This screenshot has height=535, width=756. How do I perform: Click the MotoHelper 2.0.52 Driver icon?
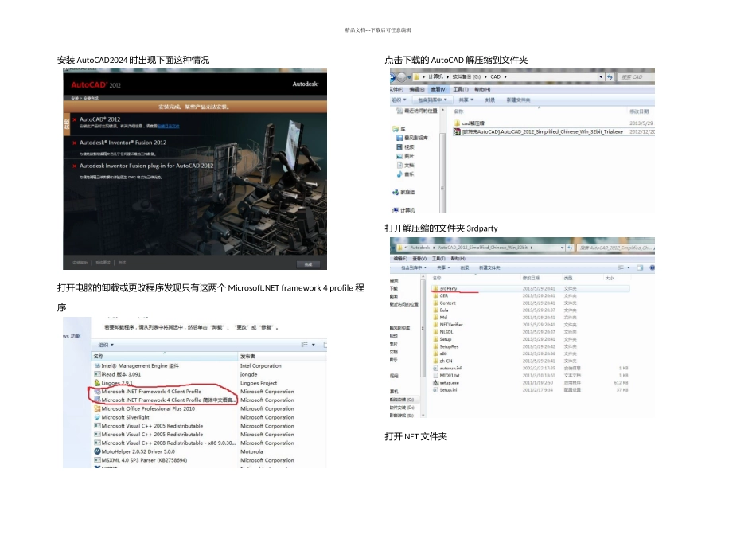[x=97, y=451]
